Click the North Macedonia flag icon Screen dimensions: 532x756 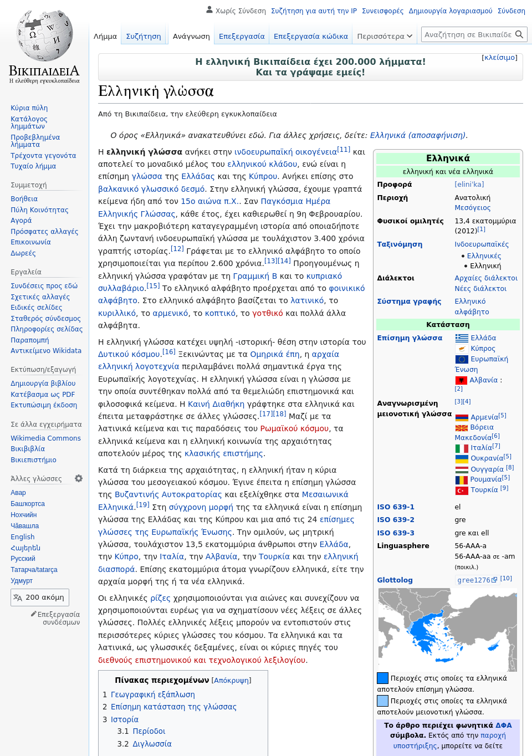(462, 427)
